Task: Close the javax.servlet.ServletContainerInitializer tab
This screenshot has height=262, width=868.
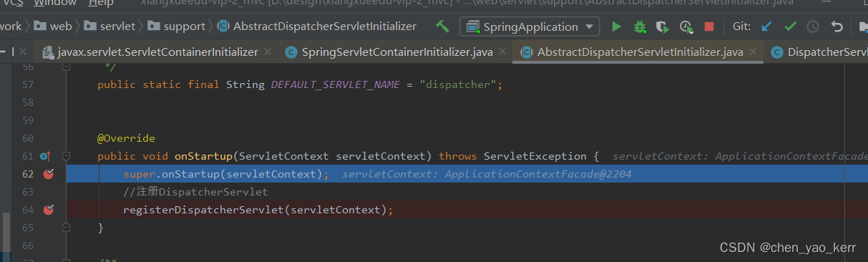Action: 268,52
